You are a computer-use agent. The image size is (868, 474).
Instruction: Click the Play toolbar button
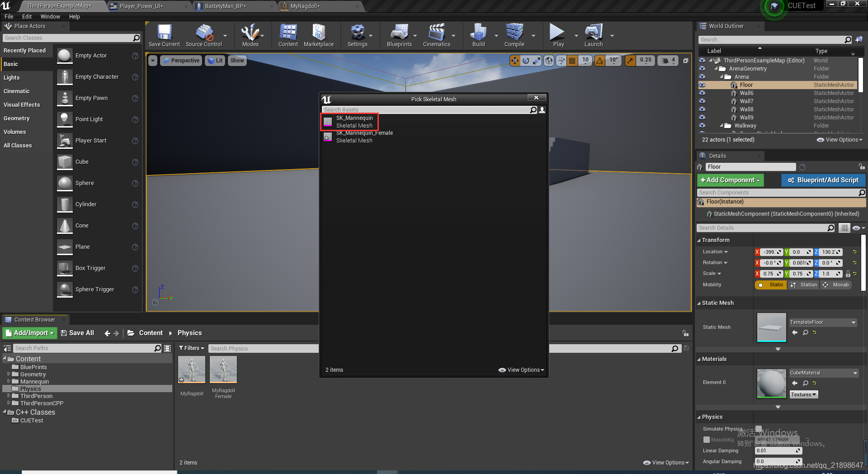pos(558,35)
